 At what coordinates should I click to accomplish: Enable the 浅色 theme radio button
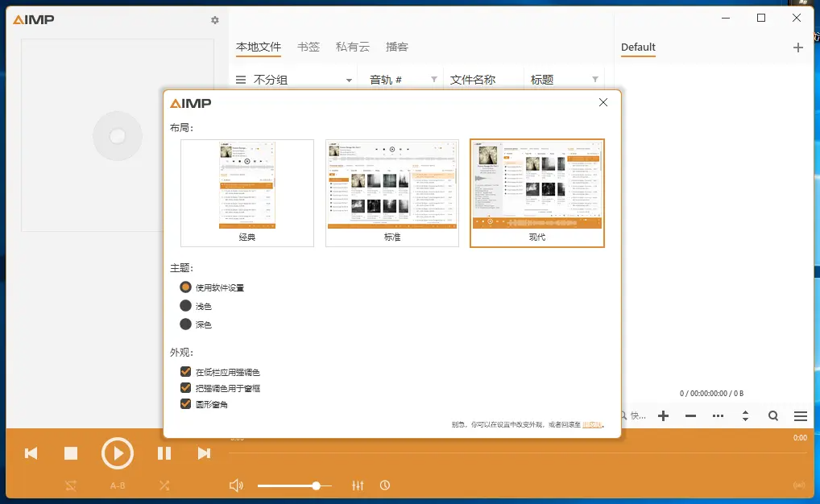point(185,306)
